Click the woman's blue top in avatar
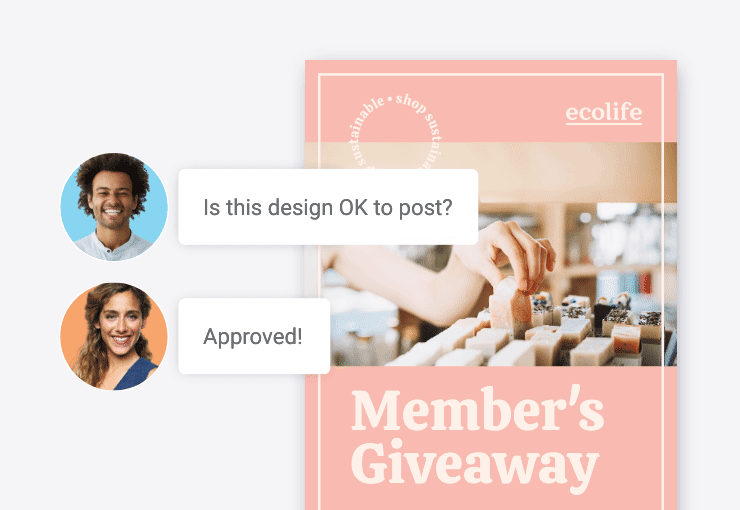 pyautogui.click(x=135, y=375)
